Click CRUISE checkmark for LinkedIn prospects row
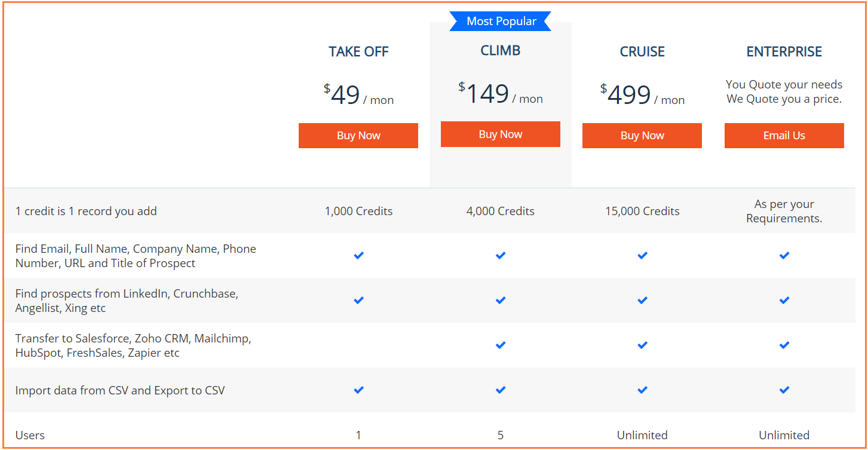This screenshot has height=450, width=868. click(x=642, y=301)
